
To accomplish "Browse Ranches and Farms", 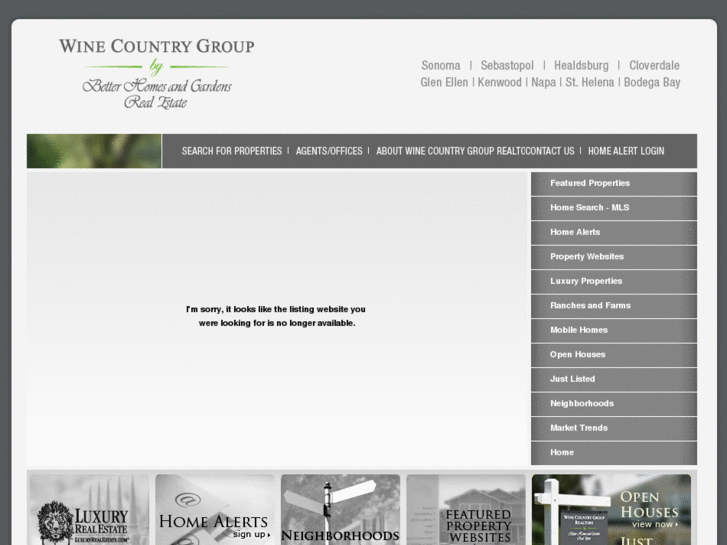I will pos(614,306).
